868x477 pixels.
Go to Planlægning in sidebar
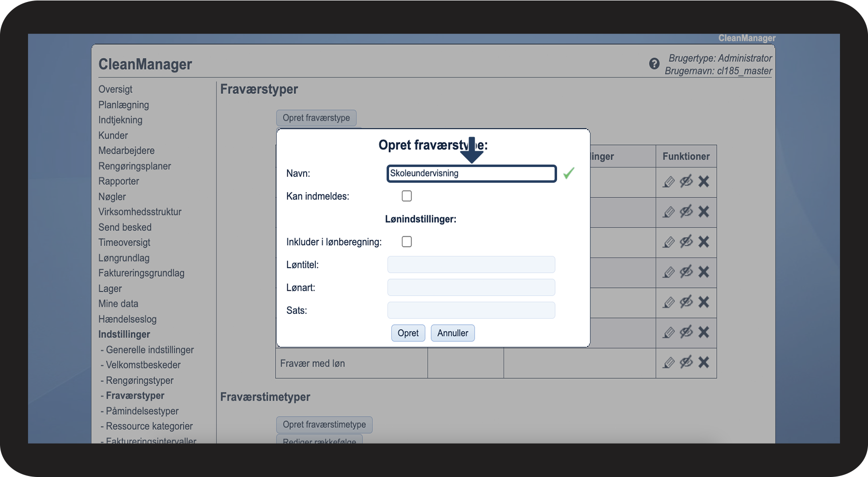(x=124, y=105)
